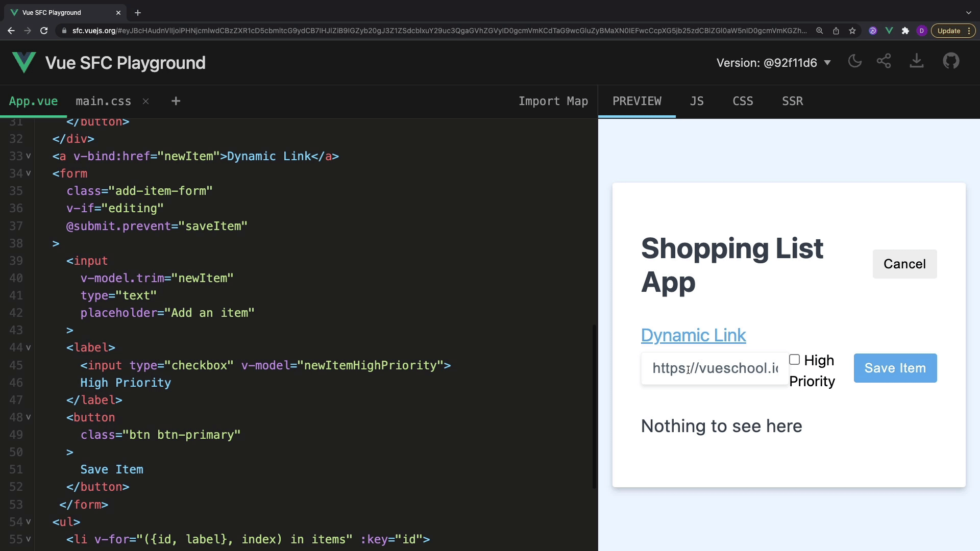Collapse the form block at line 34
The image size is (980, 551).
29,173
